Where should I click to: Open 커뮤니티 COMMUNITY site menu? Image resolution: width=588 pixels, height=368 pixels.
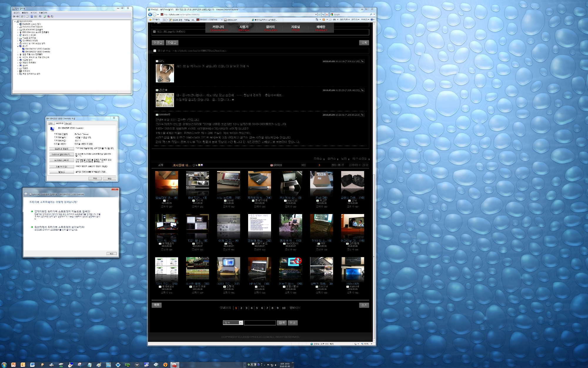click(218, 28)
